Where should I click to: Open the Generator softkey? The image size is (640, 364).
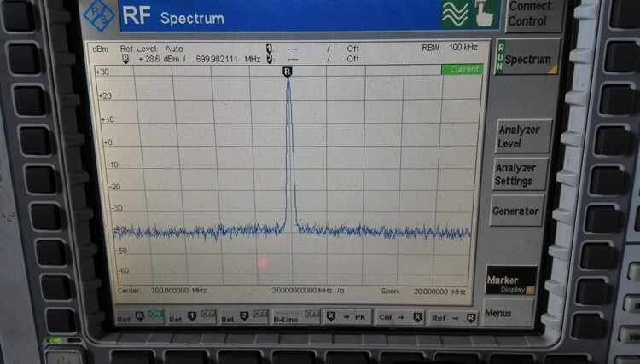pos(516,211)
